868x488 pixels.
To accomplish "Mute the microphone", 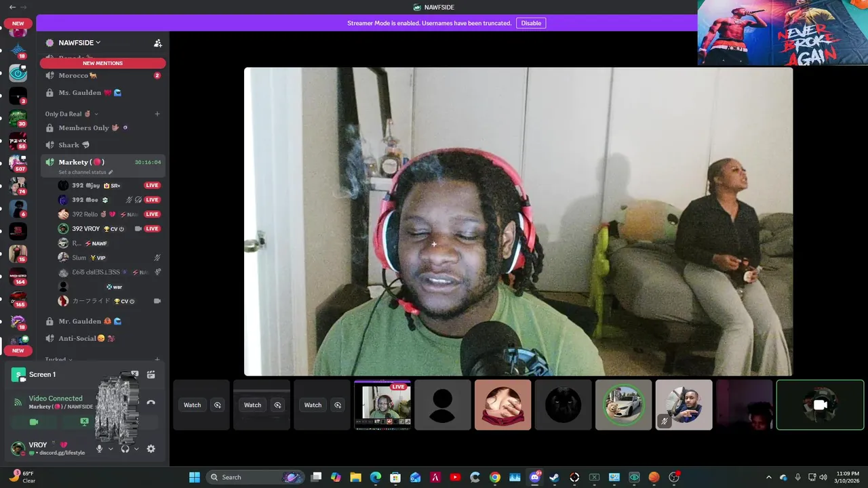I will coord(100,449).
